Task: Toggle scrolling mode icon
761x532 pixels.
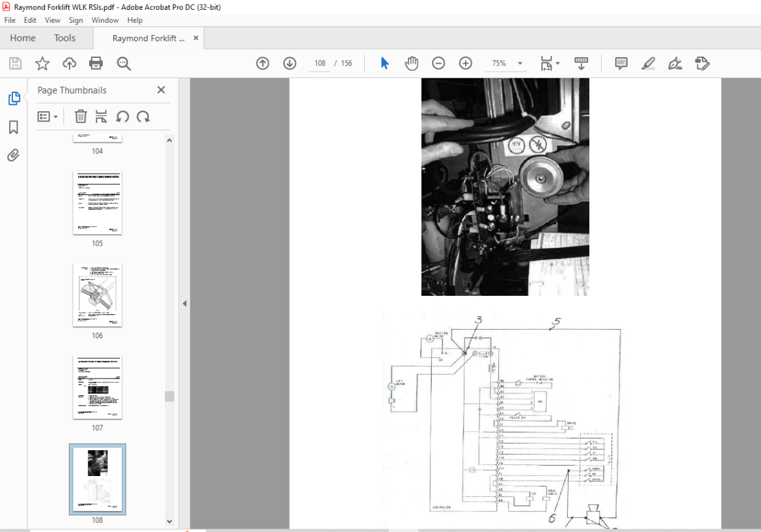Action: click(x=581, y=63)
